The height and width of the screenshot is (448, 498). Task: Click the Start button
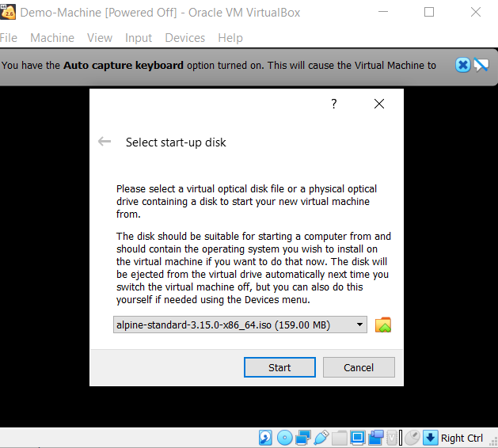tap(279, 367)
